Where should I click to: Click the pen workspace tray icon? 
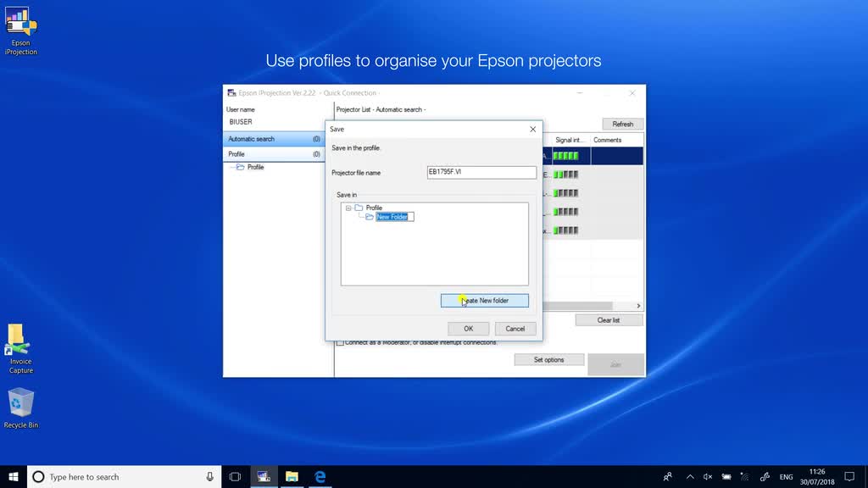765,476
